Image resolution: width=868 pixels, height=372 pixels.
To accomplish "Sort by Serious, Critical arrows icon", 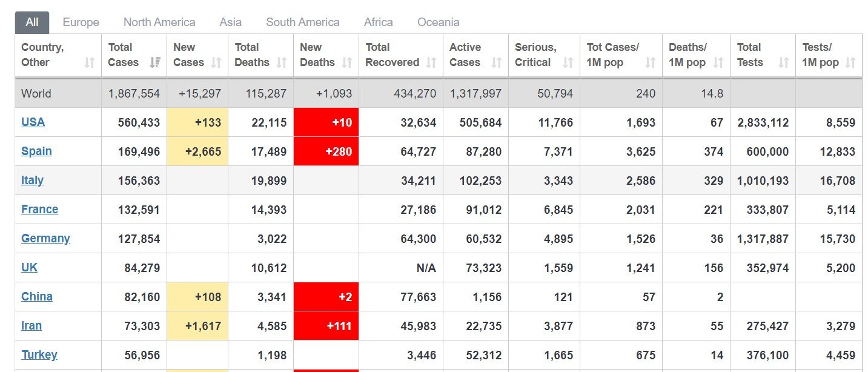I will click(568, 62).
